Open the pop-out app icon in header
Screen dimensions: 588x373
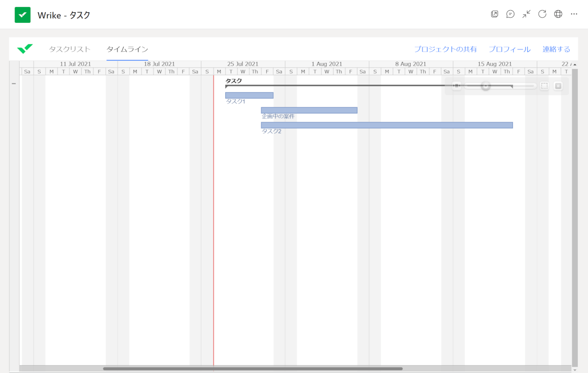coord(495,14)
